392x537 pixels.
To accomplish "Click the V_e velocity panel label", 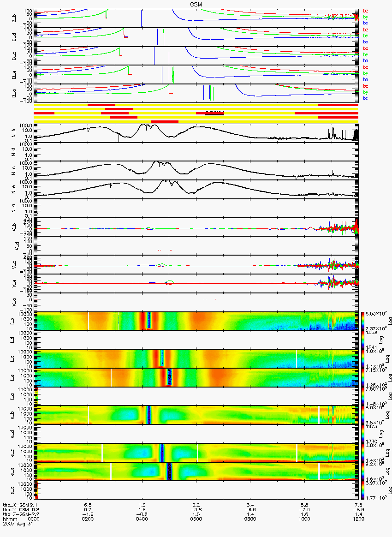I will tap(14, 284).
